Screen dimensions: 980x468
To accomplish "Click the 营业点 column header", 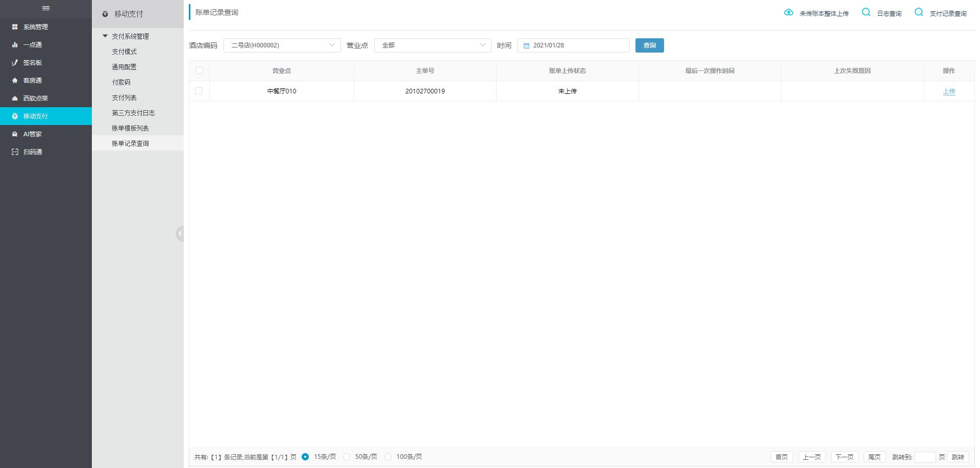I will tap(282, 71).
